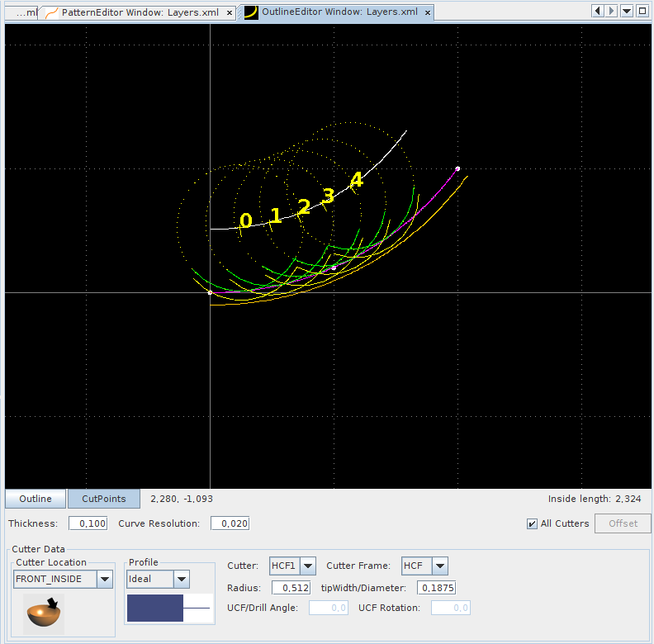Select cut point 1 on the curve
The image size is (654, 644).
point(275,216)
